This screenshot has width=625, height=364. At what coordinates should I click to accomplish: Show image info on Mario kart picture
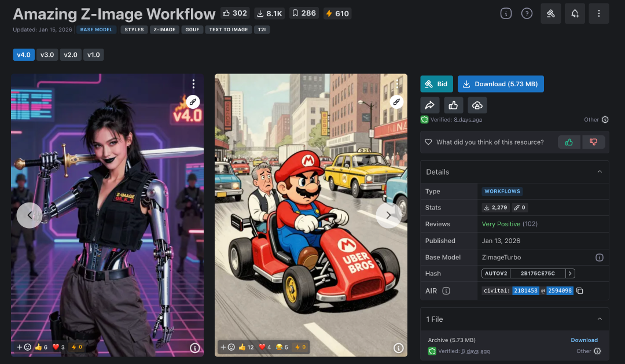click(398, 348)
